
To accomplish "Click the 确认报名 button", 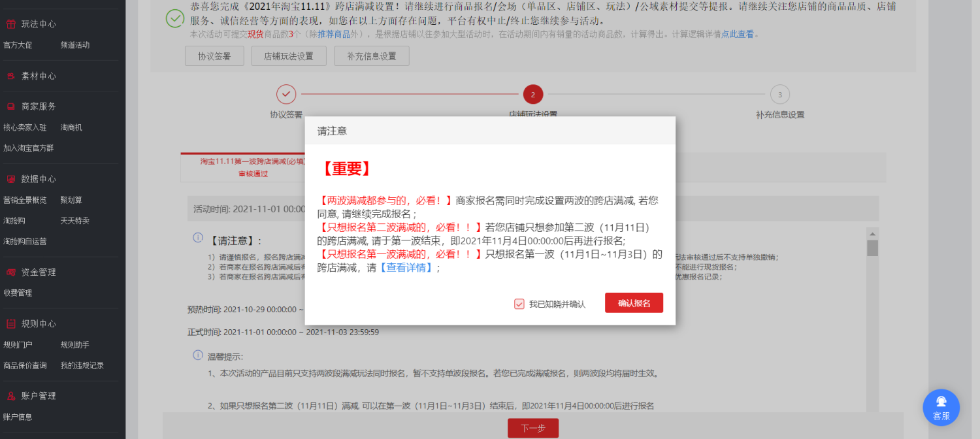I will point(634,303).
